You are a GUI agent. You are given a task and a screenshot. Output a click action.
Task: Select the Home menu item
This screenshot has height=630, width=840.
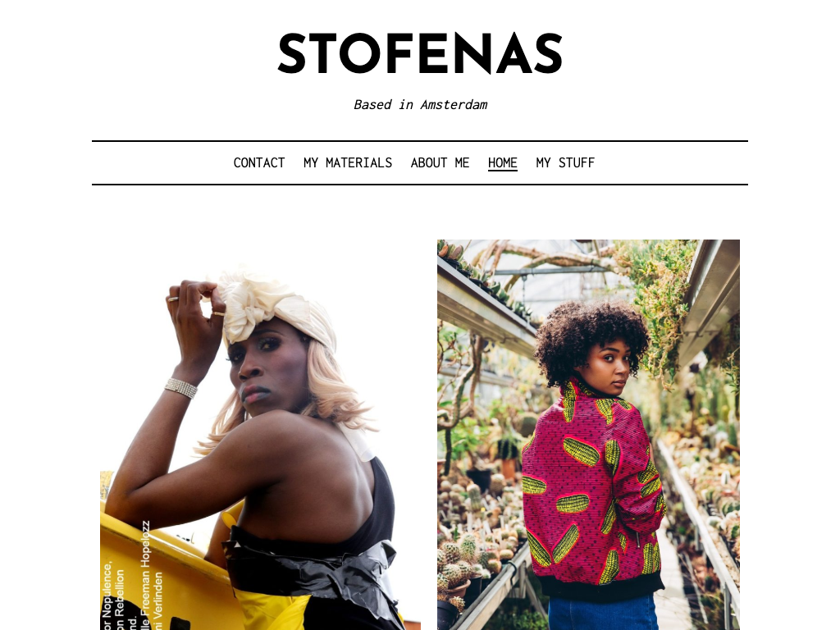pos(503,163)
